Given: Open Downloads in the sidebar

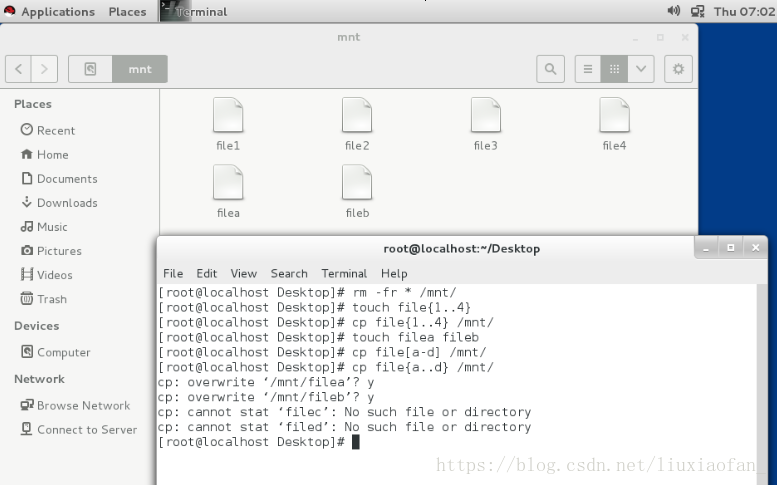Looking at the screenshot, I should pos(59,203).
